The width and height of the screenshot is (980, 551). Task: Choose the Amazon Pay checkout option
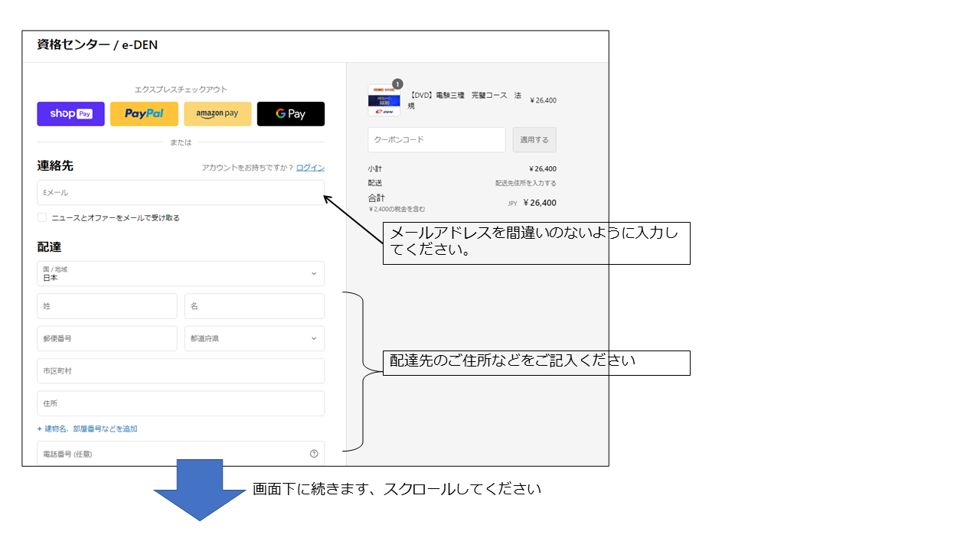217,114
